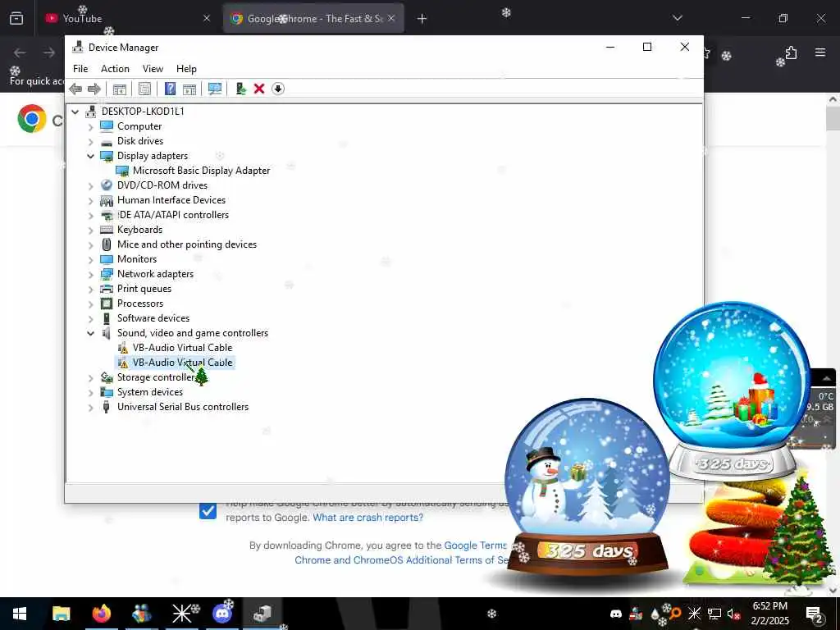Select Microsoft Basic Display Adapter
Screen dimensions: 840x630
coord(202,171)
